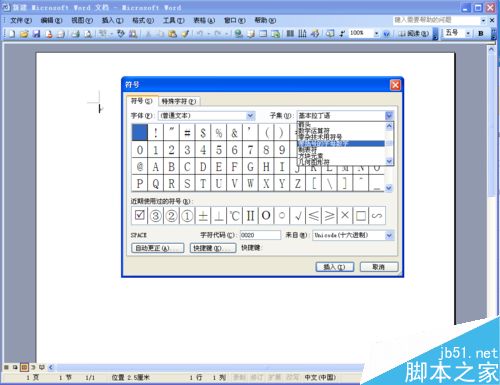Select the circled 2 recent symbol
The image size is (500, 385).
point(171,215)
